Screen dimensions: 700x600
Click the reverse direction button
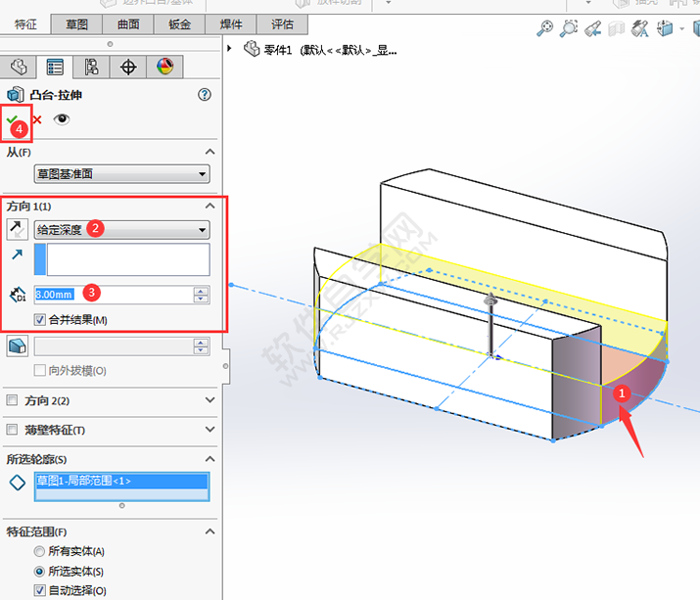click(x=17, y=229)
